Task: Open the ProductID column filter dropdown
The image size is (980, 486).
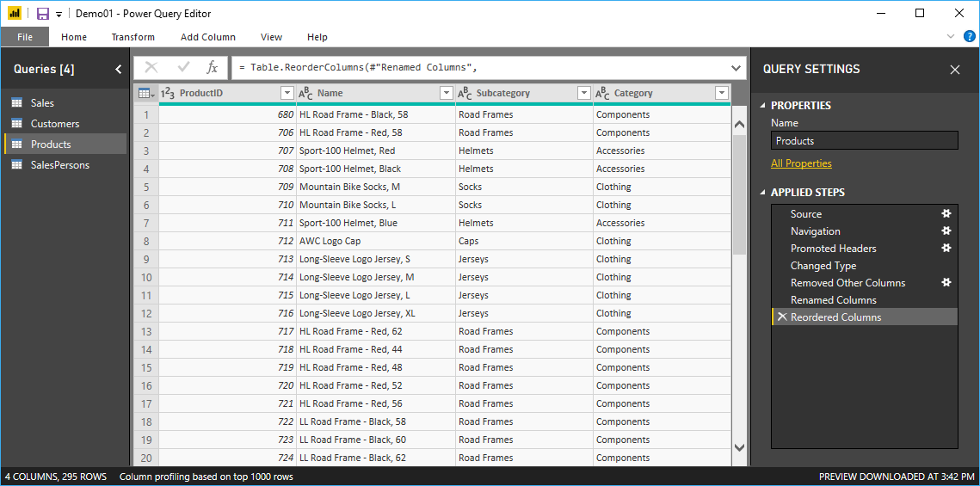Action: point(287,93)
